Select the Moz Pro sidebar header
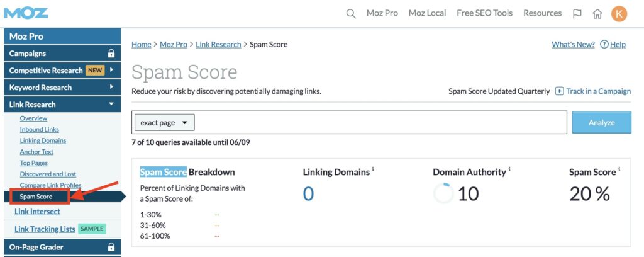Screen dimensions: 644x257 point(62,36)
